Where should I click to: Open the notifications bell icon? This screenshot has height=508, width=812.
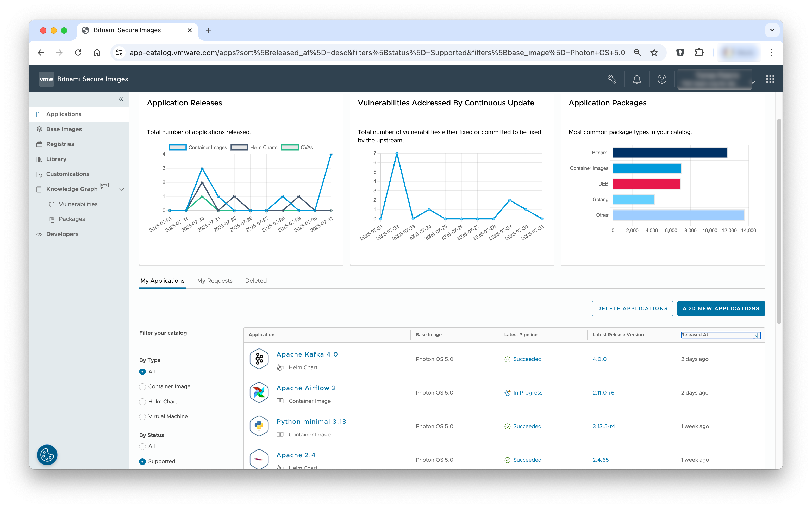point(637,79)
